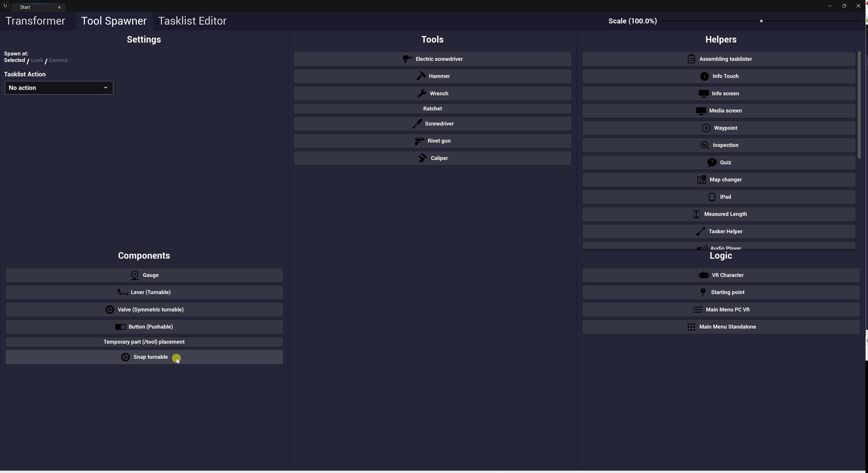Click the Ratchet button
The width and height of the screenshot is (868, 473).
click(432, 108)
